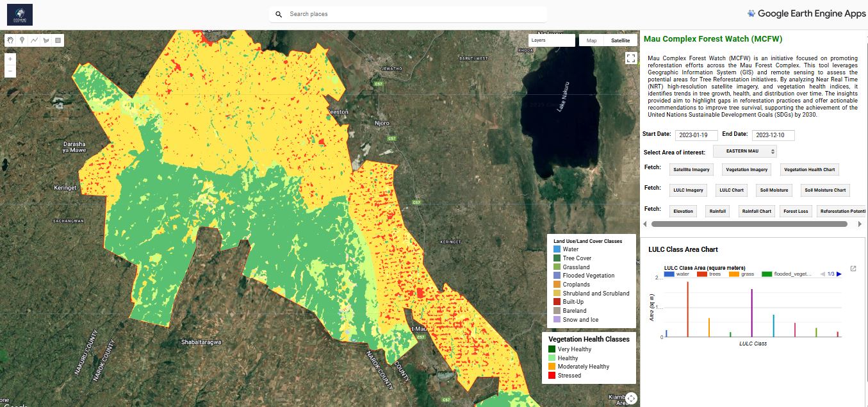This screenshot has height=407, width=868.
Task: Go to previous chart legend page
Action: tap(823, 274)
